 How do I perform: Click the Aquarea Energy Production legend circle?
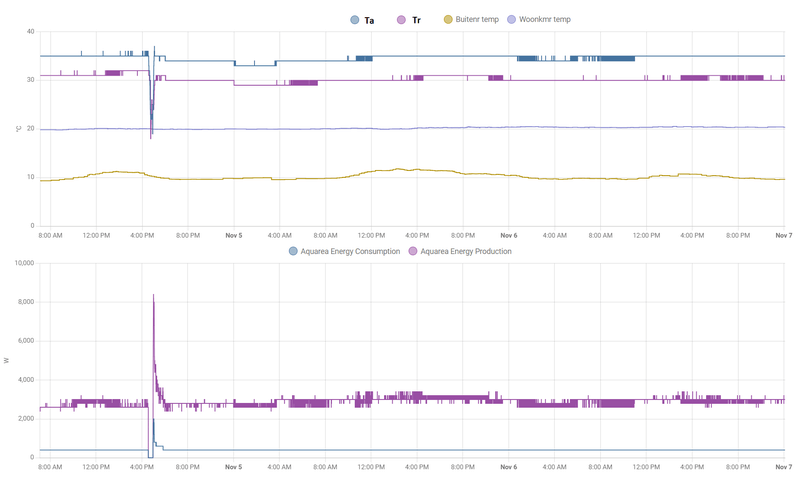click(413, 251)
